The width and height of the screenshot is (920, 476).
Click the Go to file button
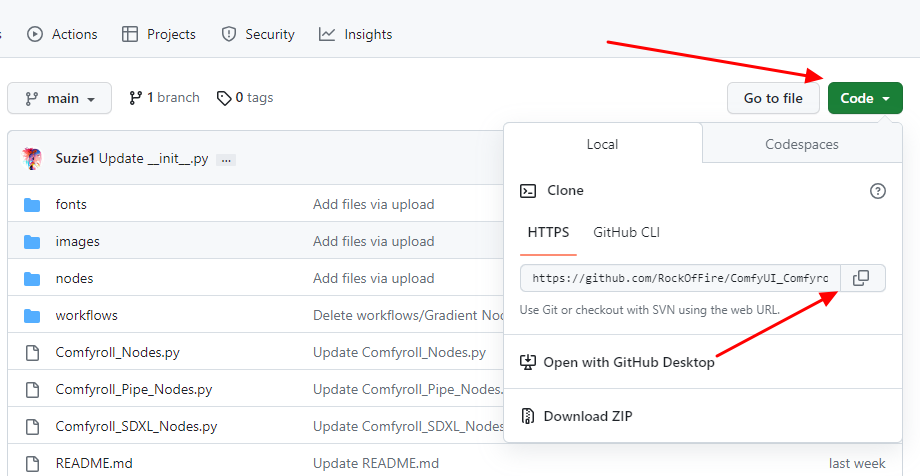(x=773, y=98)
